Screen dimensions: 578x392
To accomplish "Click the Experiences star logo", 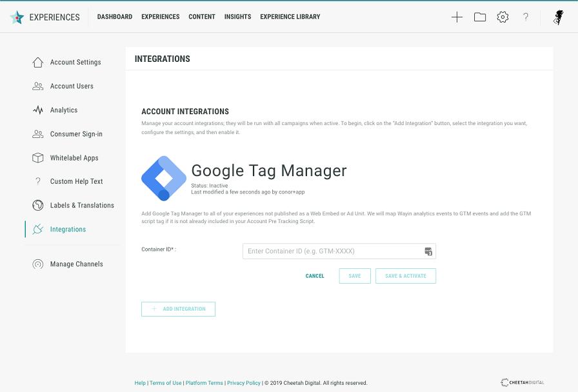I will click(x=17, y=17).
